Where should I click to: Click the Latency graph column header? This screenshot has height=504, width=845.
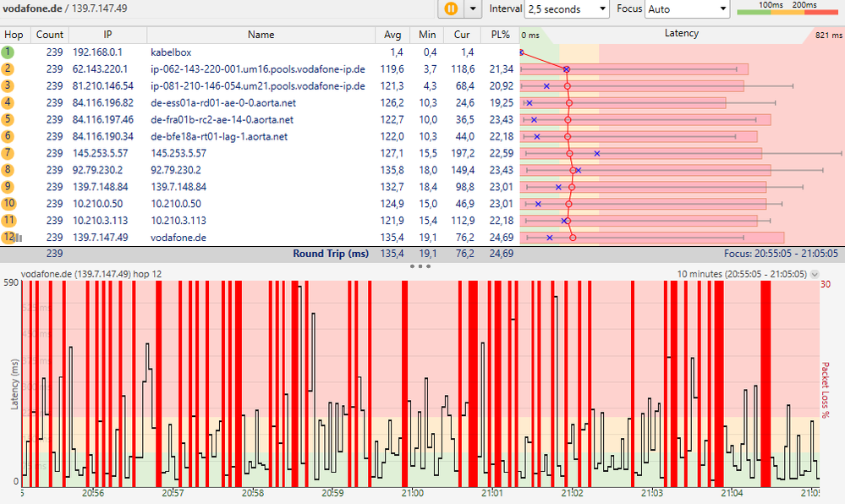pos(681,34)
